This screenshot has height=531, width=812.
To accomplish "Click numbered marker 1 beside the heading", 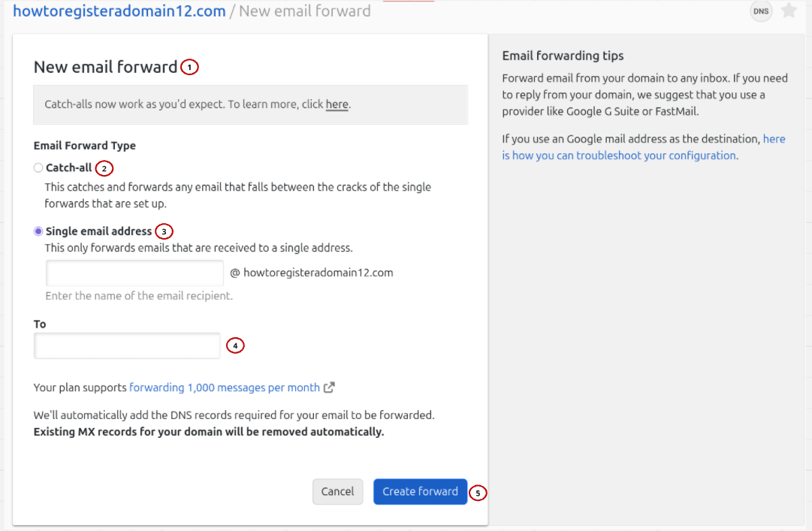I will [x=189, y=68].
